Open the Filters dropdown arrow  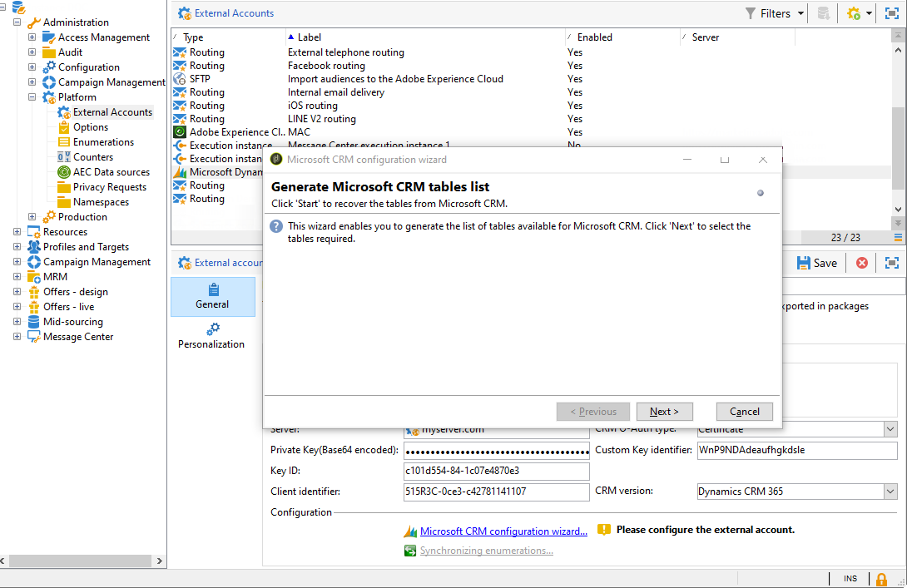(x=800, y=13)
